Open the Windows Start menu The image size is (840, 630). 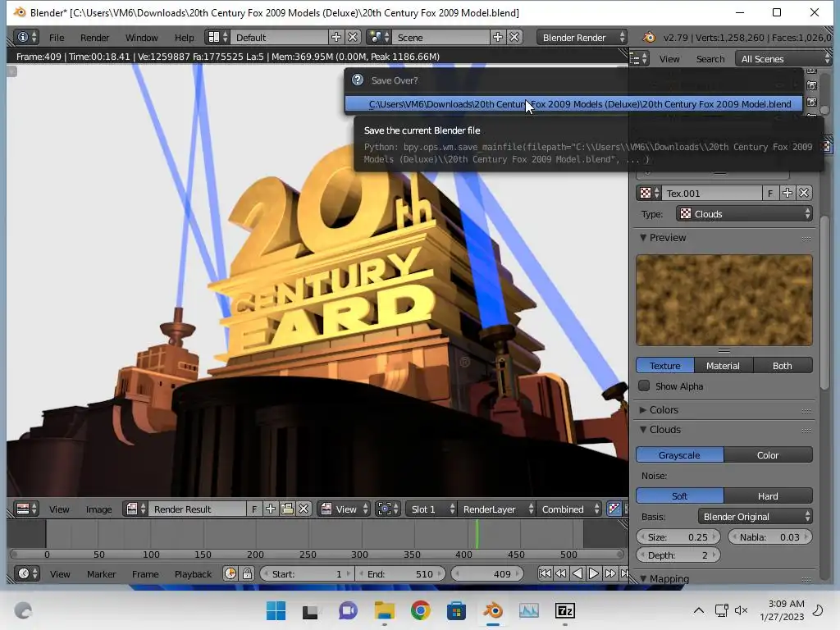tap(276, 610)
